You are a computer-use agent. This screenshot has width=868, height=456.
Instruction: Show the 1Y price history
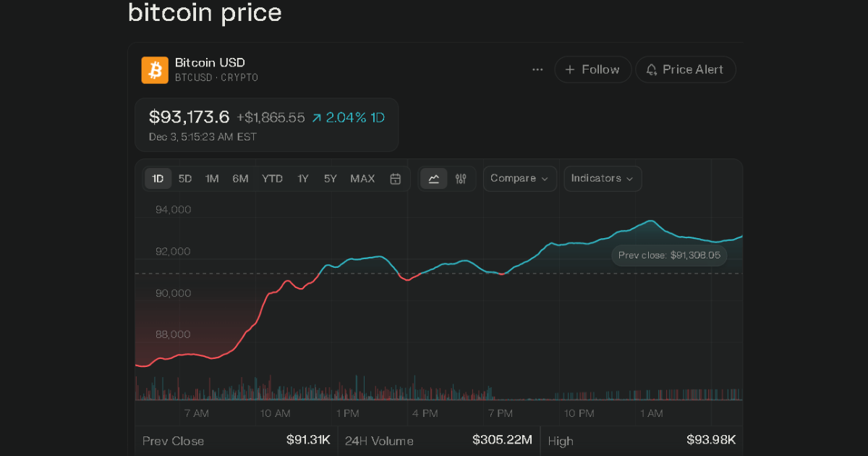[x=303, y=179]
